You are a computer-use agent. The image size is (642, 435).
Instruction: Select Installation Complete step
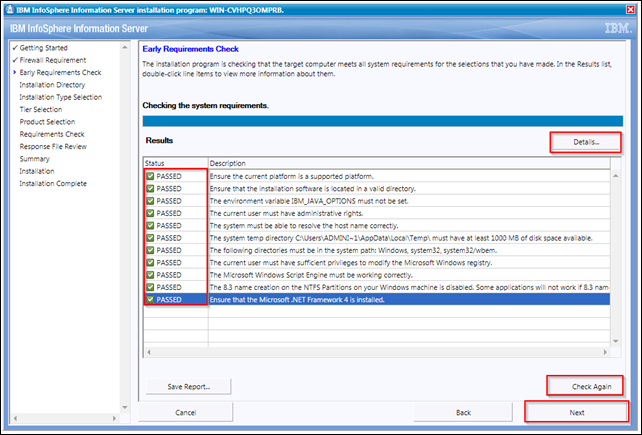point(53,183)
